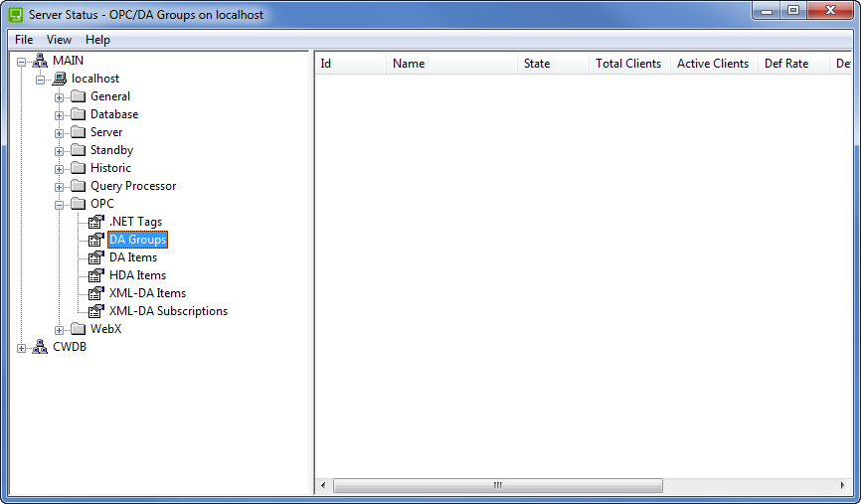Image resolution: width=861 pixels, height=504 pixels.
Task: Click the CWDB system network icon
Action: tap(41, 347)
